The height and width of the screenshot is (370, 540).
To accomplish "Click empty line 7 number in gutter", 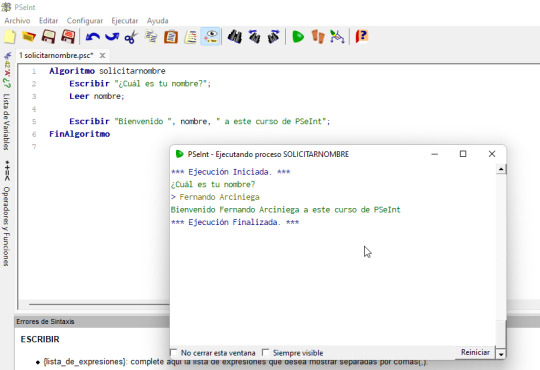I will pyautogui.click(x=34, y=147).
